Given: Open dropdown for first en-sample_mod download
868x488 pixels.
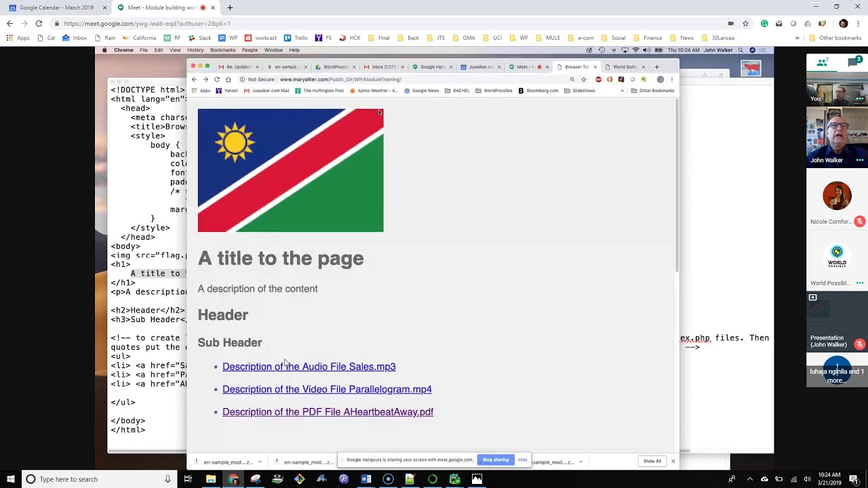Looking at the screenshot, I should click(x=259, y=462).
